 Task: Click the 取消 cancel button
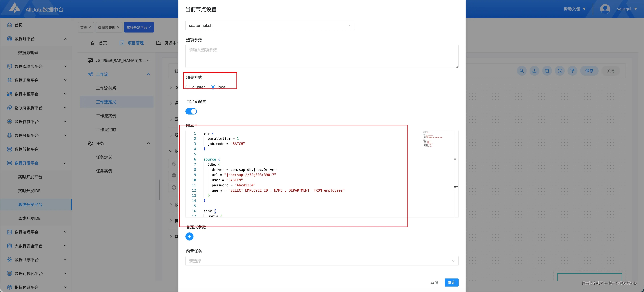[x=434, y=283]
